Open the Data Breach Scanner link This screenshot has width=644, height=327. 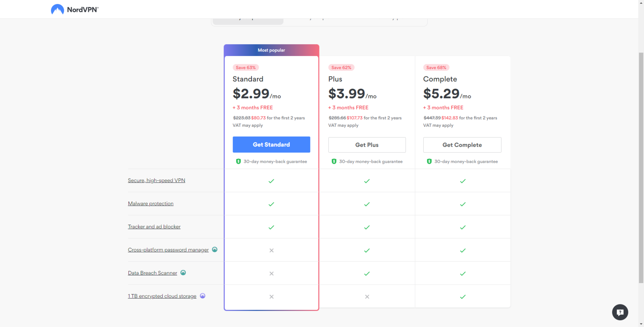point(153,273)
